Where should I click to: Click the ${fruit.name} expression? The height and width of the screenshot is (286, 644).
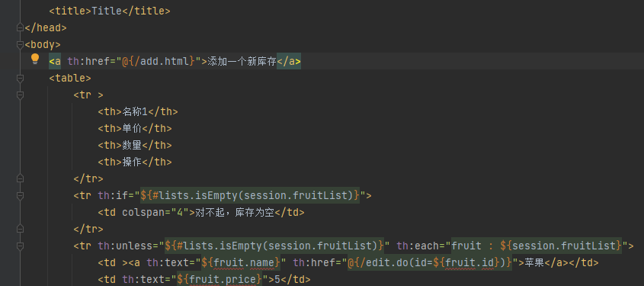click(241, 262)
